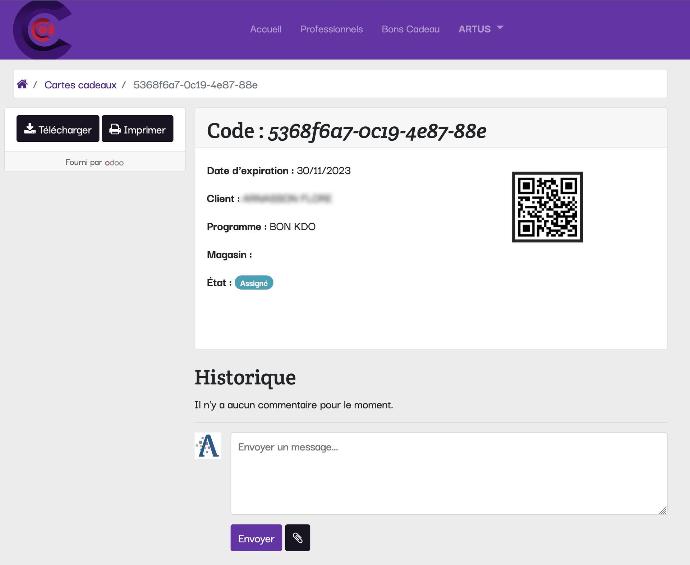Viewport: 690px width, 565px height.
Task: Open the Bons Cadeau page
Action: [410, 29]
